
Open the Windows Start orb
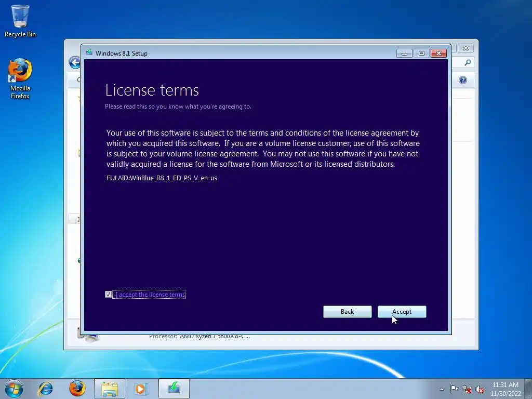click(x=14, y=389)
